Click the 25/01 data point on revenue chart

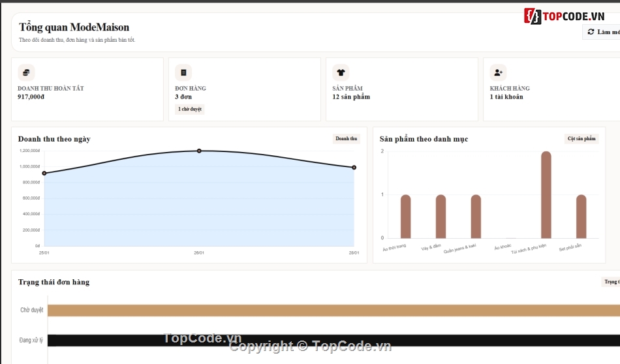tap(44, 173)
